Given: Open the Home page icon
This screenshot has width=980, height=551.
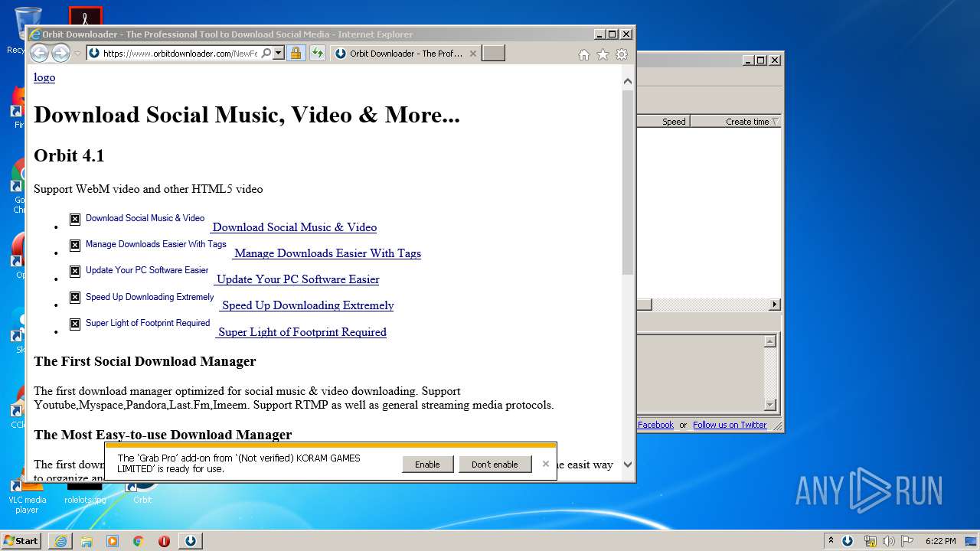Looking at the screenshot, I should click(x=583, y=54).
